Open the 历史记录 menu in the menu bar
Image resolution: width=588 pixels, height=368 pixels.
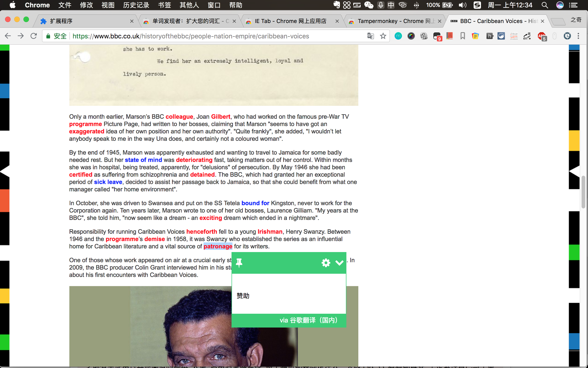tap(136, 5)
